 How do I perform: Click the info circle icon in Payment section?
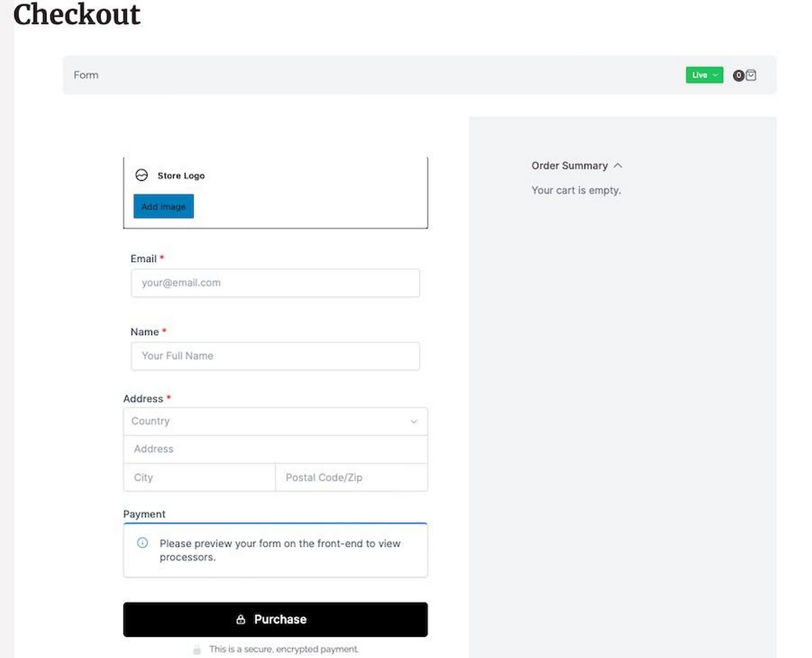[x=142, y=543]
